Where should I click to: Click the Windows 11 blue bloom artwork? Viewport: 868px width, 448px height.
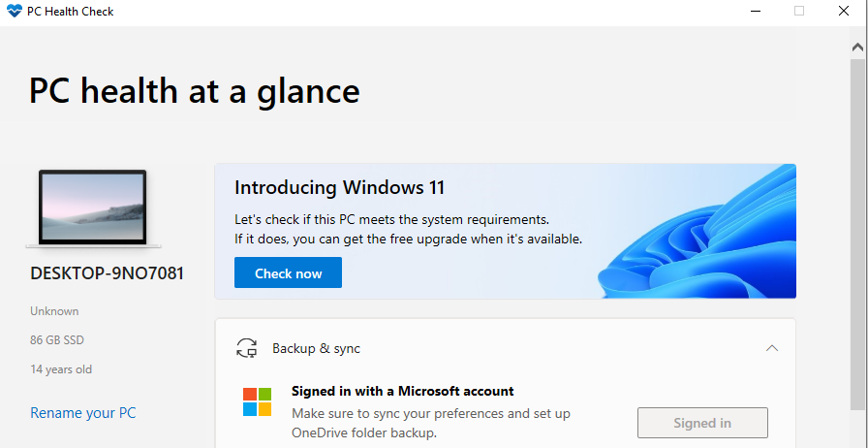click(697, 233)
